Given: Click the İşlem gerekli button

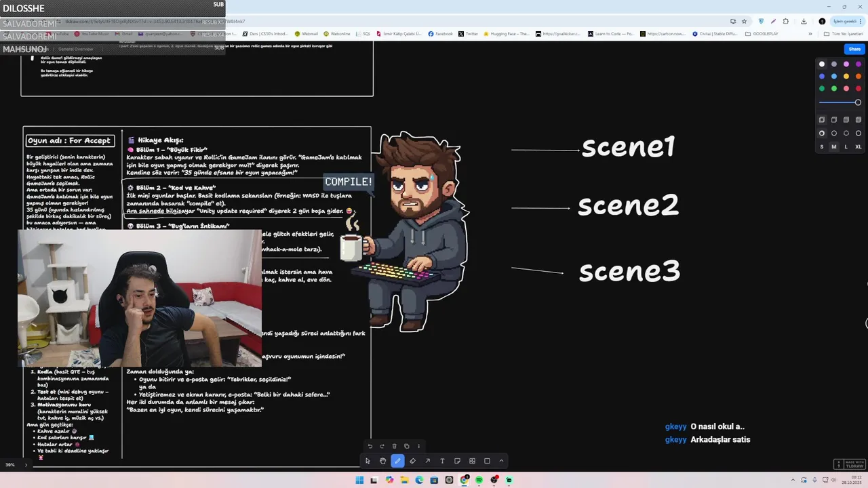Looking at the screenshot, I should click(x=848, y=22).
